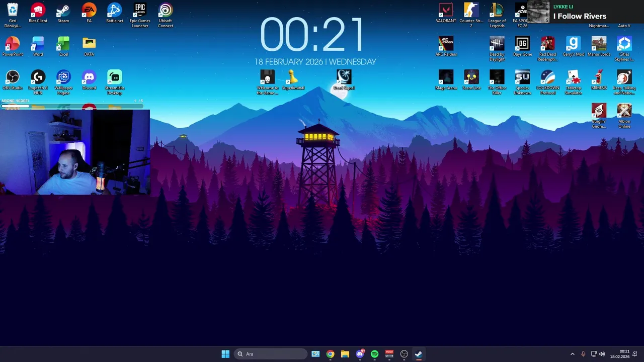
Task: Launch Battle.net from the desktop
Action: click(x=115, y=14)
